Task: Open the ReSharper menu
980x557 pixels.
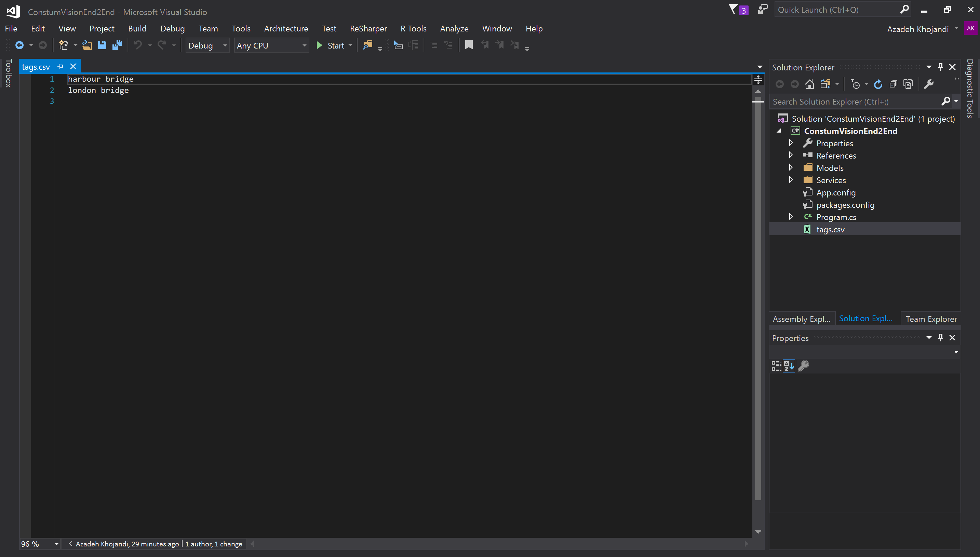Action: tap(368, 29)
